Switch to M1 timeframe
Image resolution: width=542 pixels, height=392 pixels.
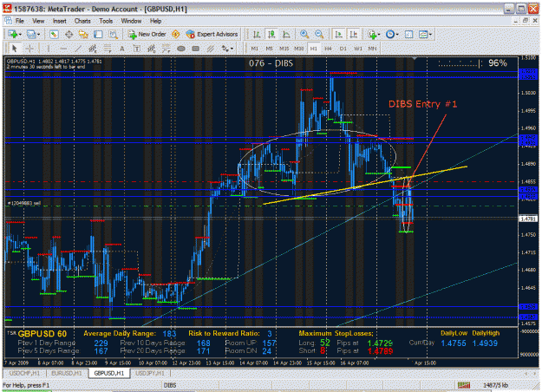tap(254, 49)
